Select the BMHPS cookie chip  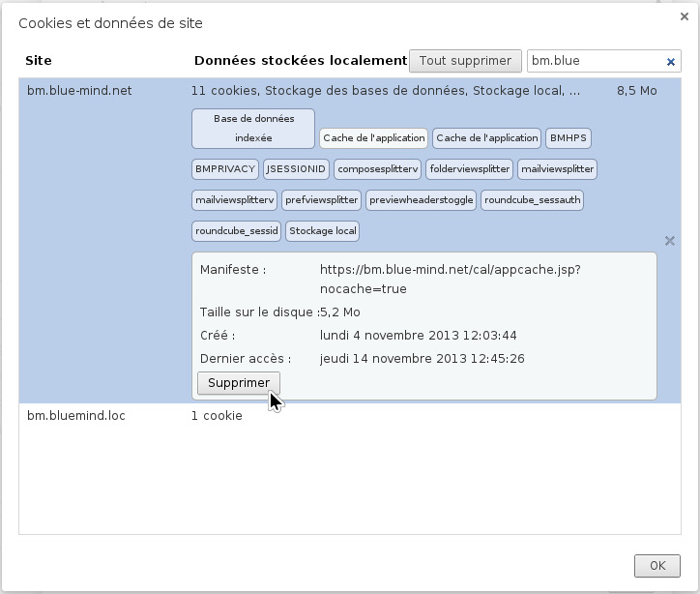tap(569, 138)
